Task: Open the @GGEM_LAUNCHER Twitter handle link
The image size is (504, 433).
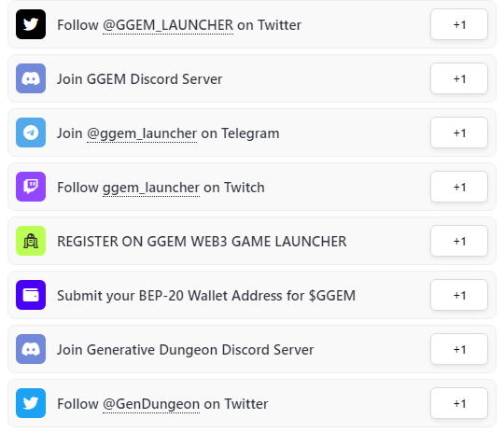Action: (x=168, y=25)
